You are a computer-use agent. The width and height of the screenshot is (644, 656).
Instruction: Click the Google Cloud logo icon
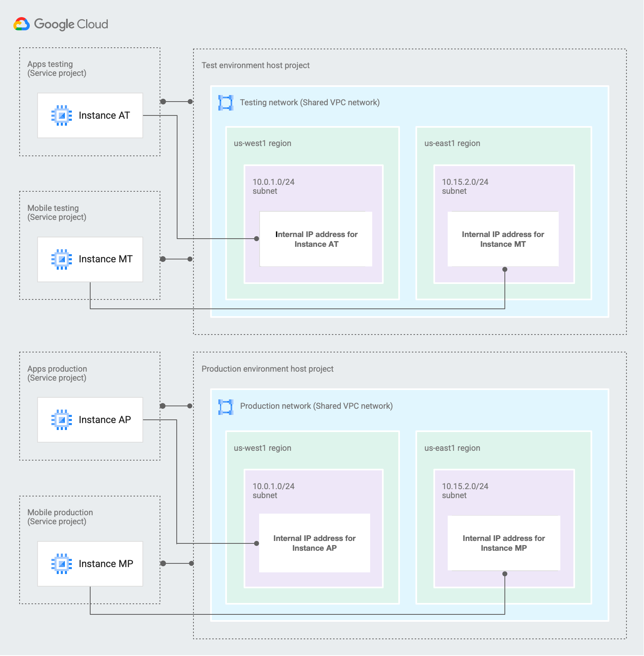pyautogui.click(x=22, y=24)
